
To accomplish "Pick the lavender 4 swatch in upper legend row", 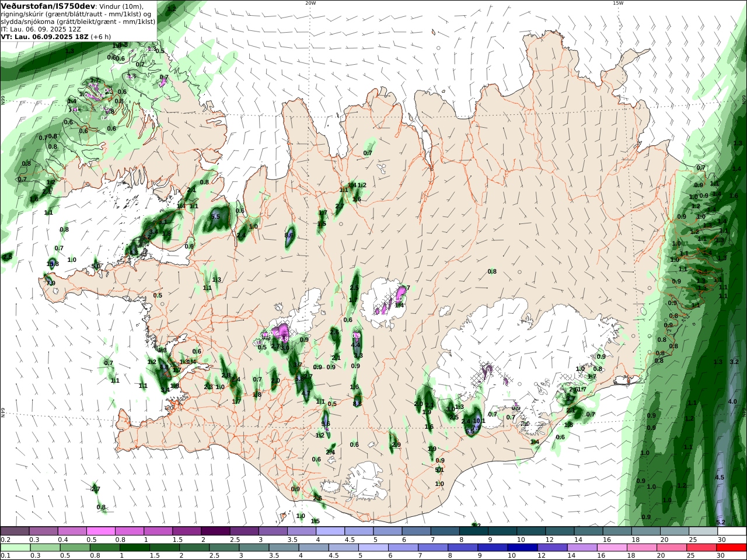I will [330, 531].
